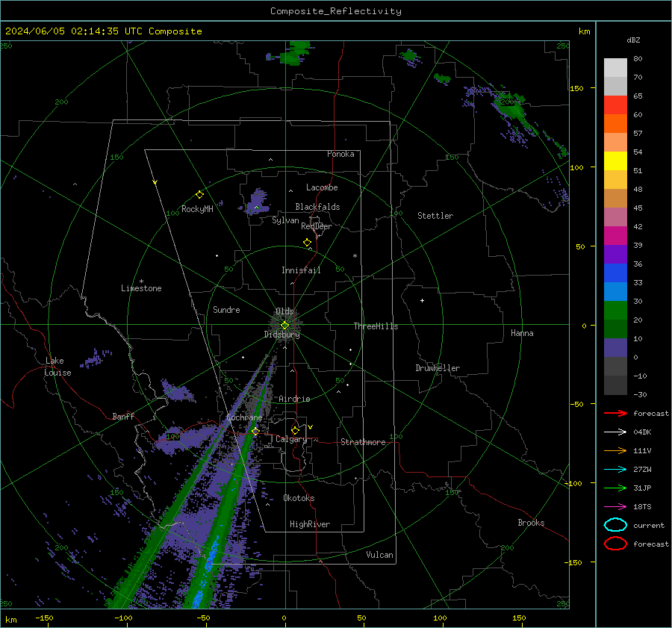Click the red forecast arrow in legend

tap(615, 413)
